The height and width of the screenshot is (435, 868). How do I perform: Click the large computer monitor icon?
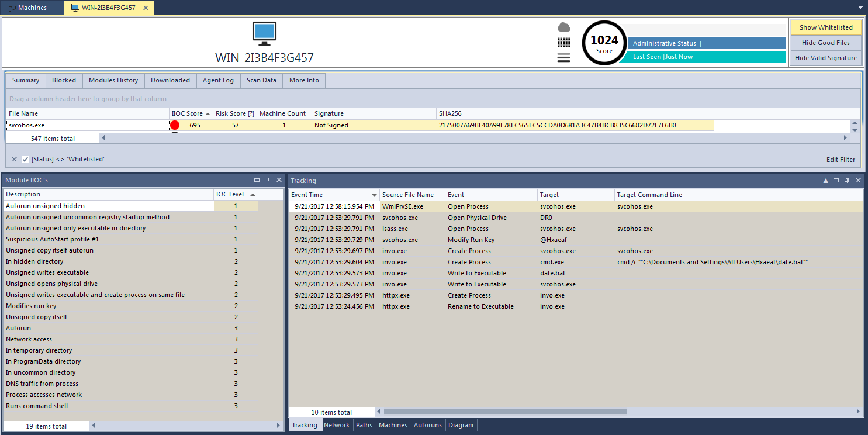(x=264, y=33)
